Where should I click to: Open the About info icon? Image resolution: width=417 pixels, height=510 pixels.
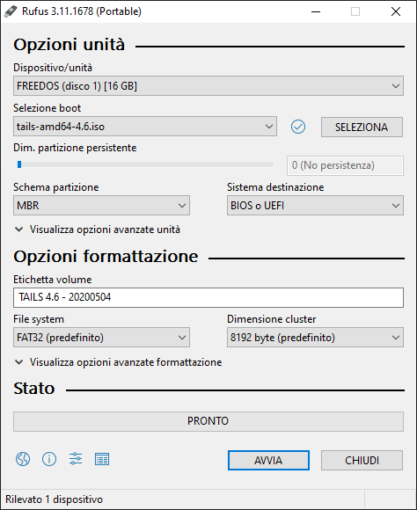pos(49,459)
